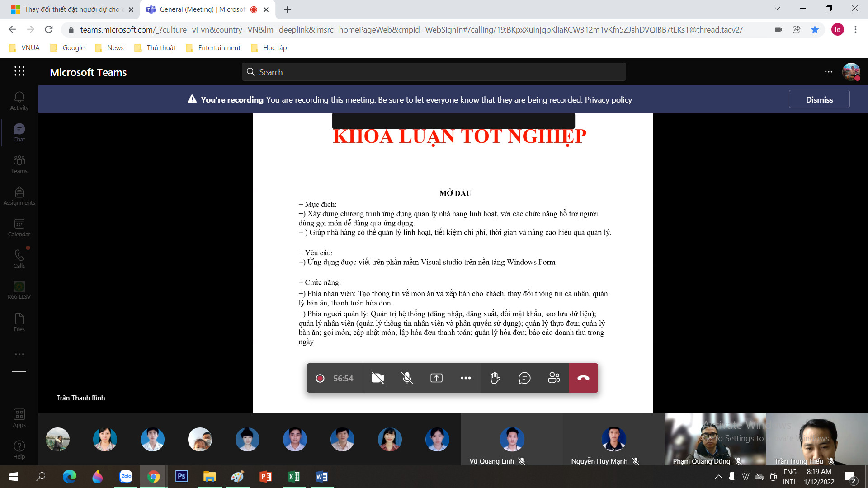Open the share content tray

point(436,378)
